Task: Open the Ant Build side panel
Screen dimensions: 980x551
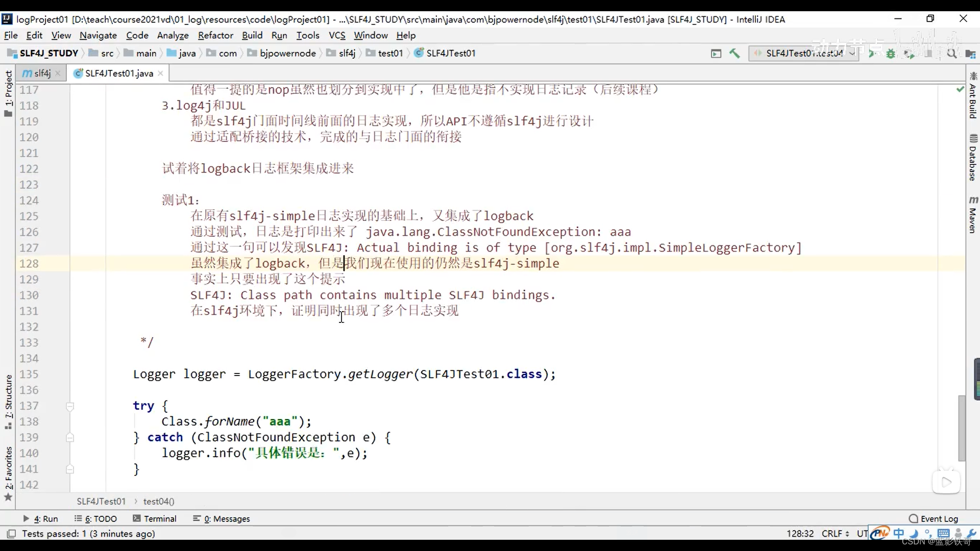Action: pos(973,95)
